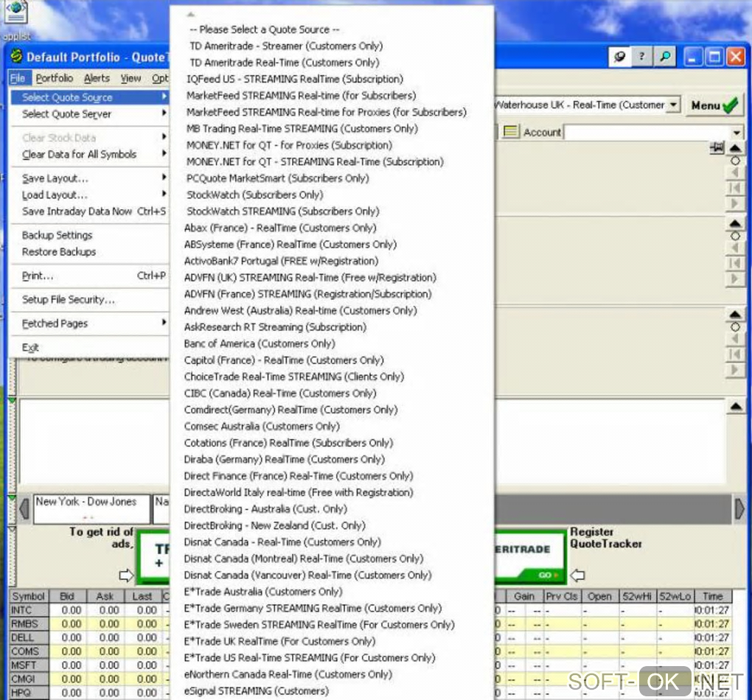The image size is (752, 700).
Task: Click the Symbol column header
Action: [29, 596]
